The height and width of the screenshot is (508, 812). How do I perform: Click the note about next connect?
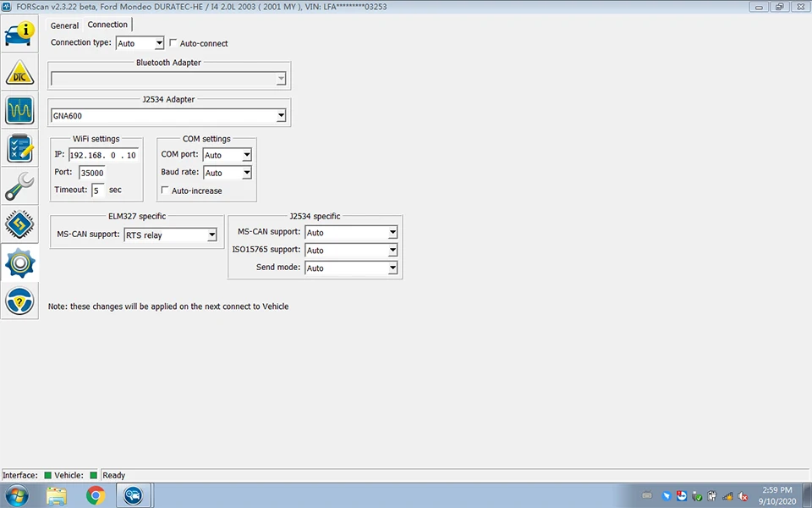coord(168,306)
